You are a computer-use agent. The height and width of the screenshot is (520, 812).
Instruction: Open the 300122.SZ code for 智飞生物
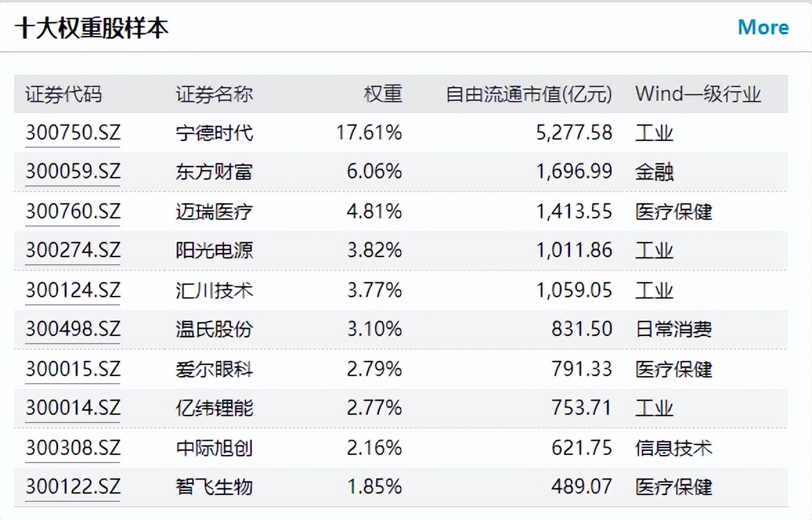click(73, 487)
